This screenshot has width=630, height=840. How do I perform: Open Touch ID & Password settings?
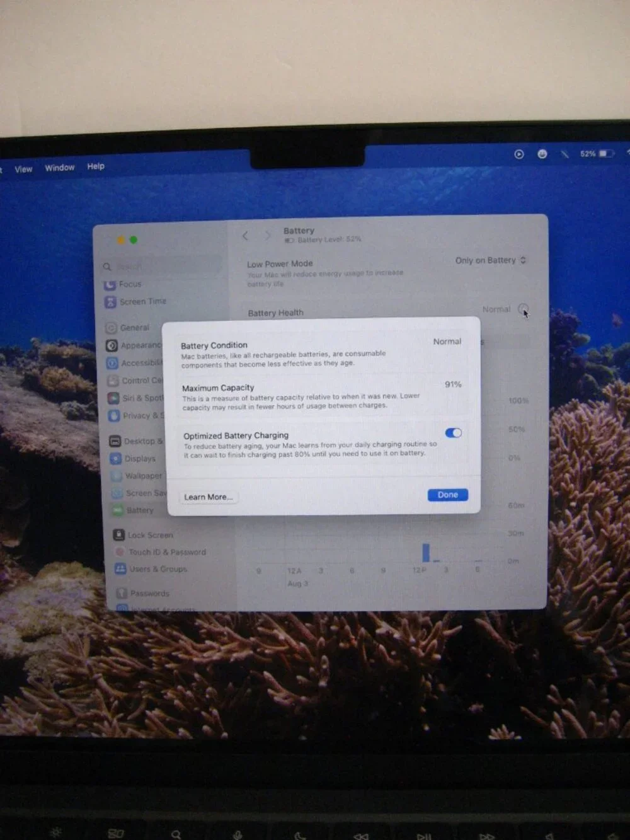pyautogui.click(x=160, y=552)
